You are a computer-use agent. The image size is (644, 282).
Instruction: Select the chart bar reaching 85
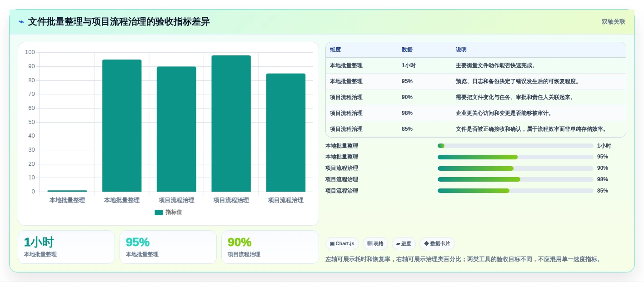[286, 133]
